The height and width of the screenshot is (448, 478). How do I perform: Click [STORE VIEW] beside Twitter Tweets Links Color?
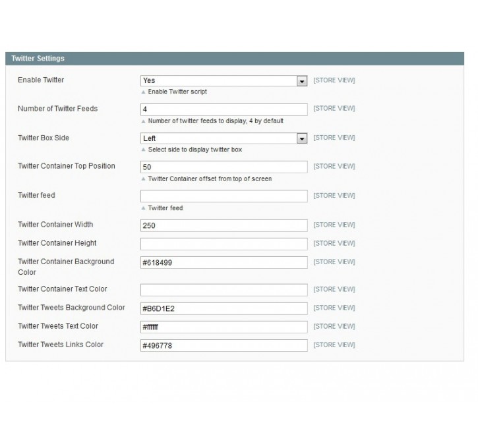[334, 345]
